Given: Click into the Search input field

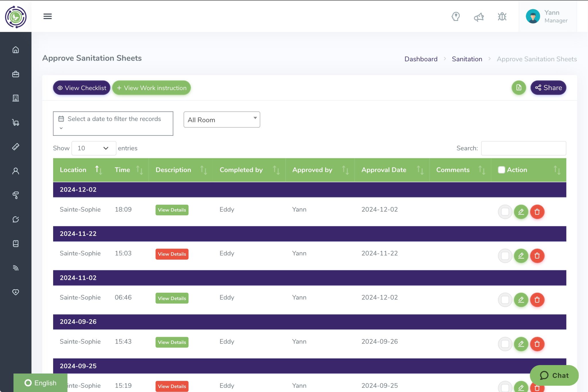Looking at the screenshot, I should [523, 148].
